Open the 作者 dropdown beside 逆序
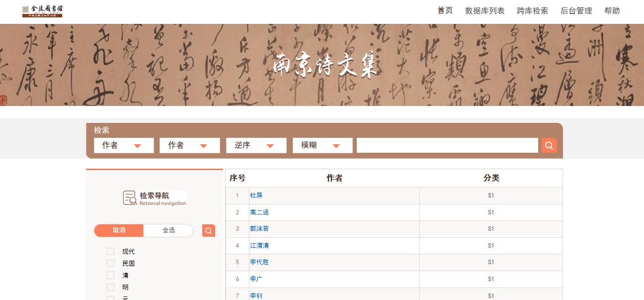 pyautogui.click(x=190, y=145)
